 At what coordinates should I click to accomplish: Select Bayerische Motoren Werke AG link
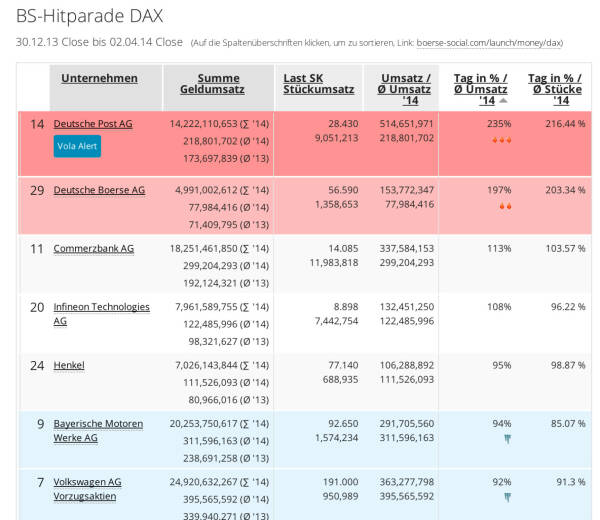pyautogui.click(x=97, y=430)
